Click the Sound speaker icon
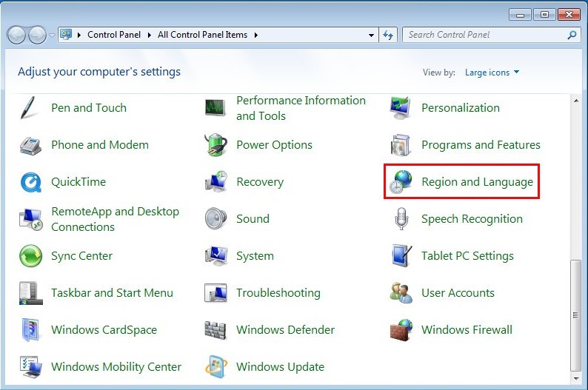 coord(216,219)
